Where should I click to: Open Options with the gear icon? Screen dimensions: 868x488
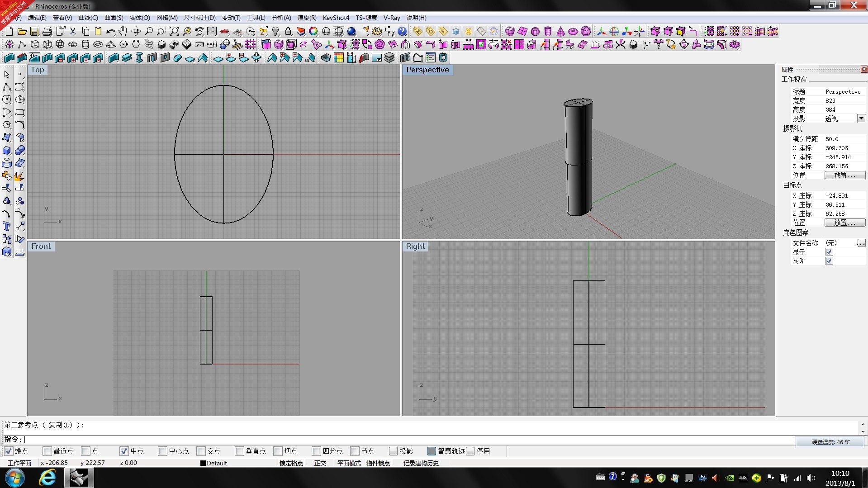click(377, 31)
